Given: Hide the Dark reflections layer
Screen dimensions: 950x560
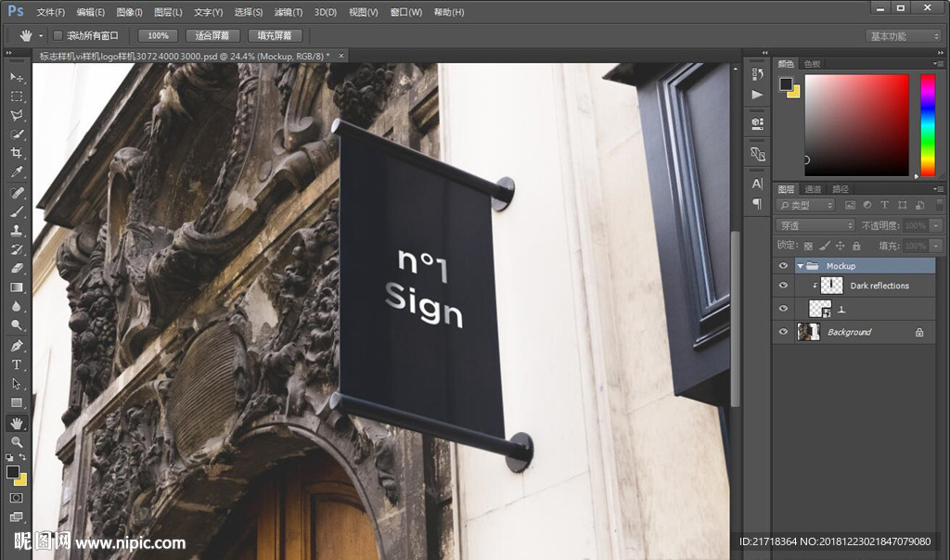Looking at the screenshot, I should (783, 286).
